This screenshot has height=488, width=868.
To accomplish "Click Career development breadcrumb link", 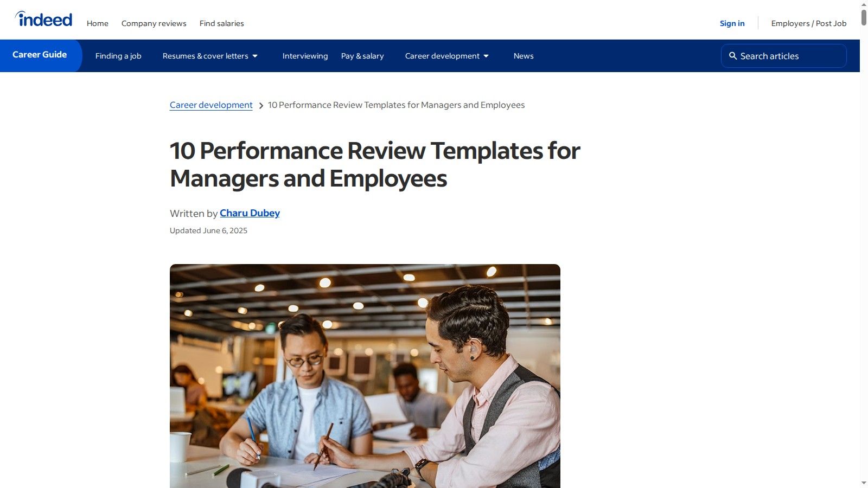I will (x=211, y=105).
